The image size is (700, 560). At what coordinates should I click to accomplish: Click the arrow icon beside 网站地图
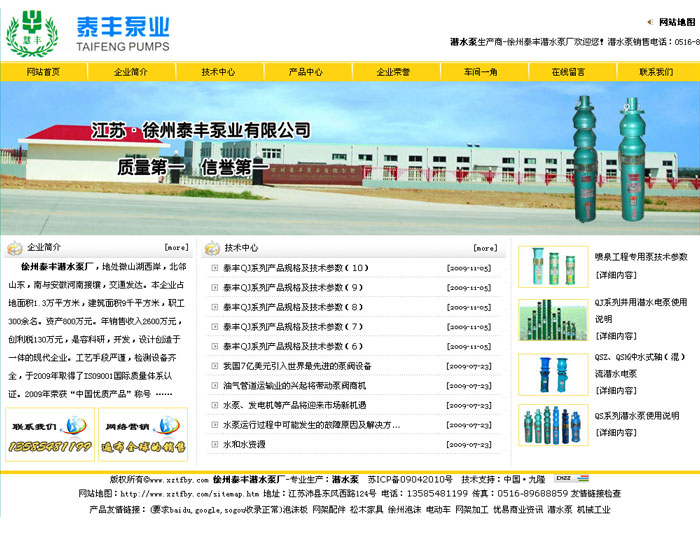pos(650,22)
